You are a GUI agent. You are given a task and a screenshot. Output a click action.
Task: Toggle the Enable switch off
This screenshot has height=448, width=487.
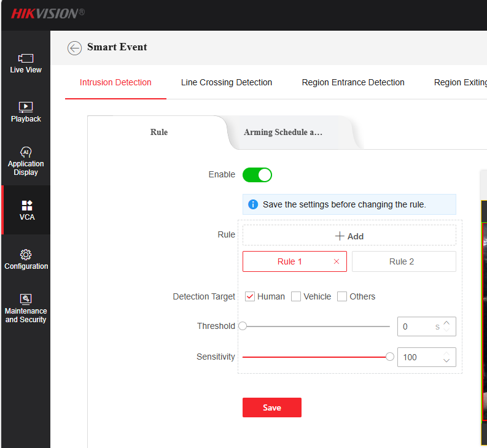click(x=257, y=175)
